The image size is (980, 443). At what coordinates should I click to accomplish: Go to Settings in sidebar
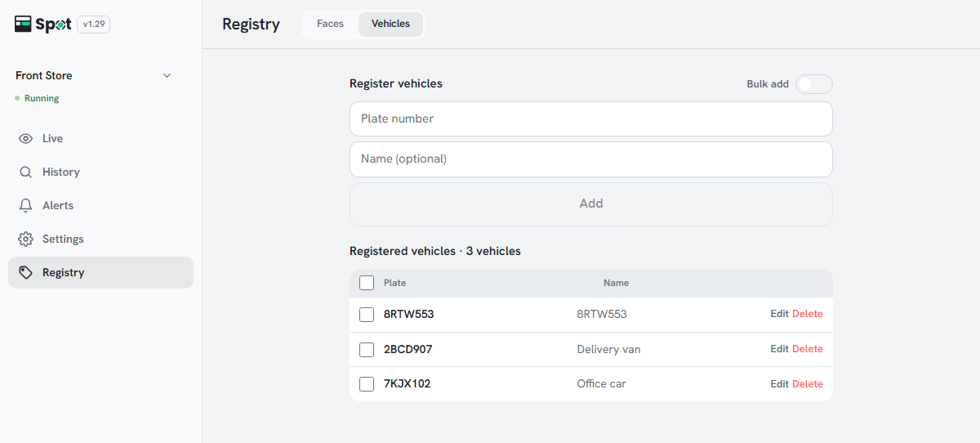[100, 239]
